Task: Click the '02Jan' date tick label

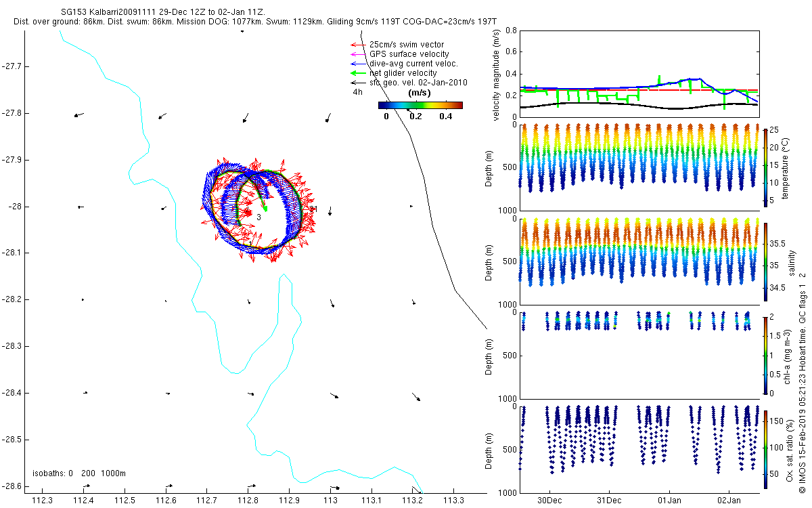Action: click(x=730, y=500)
